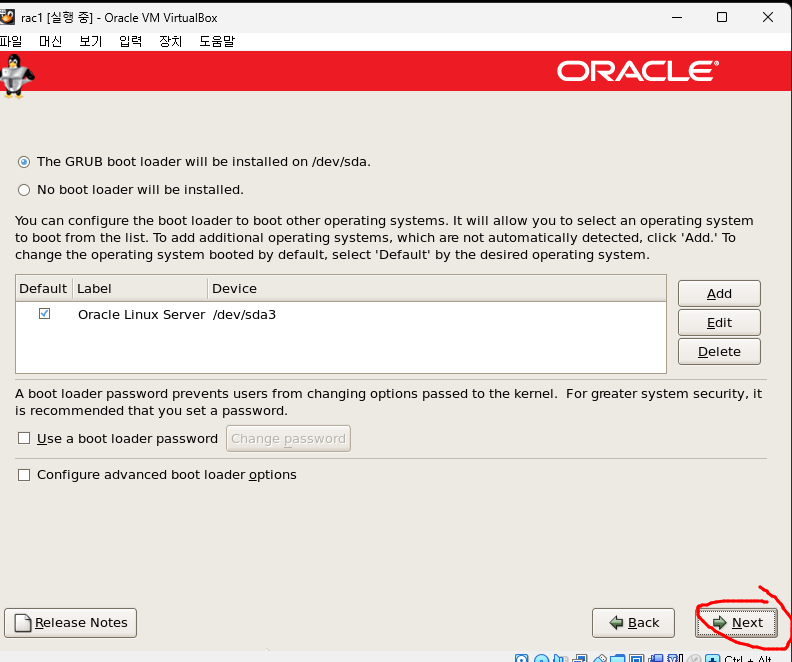Viewport: 792px width, 662px height.
Task: Click the Delete button
Action: tap(719, 351)
